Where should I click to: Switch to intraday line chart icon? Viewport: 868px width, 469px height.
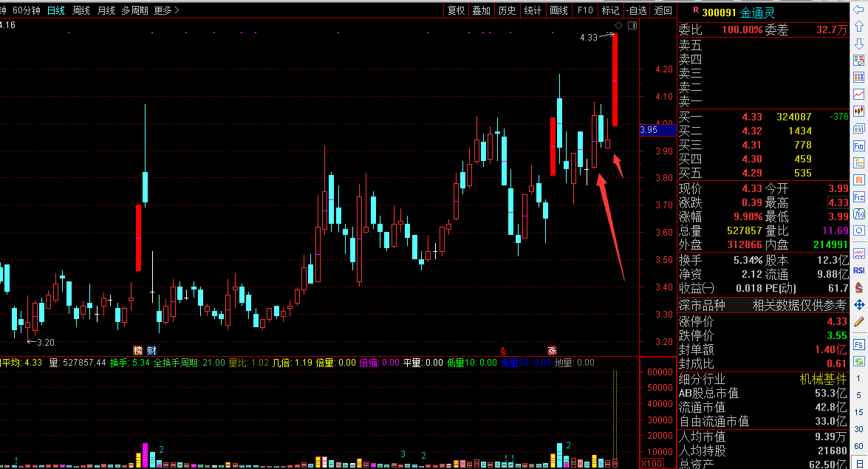tap(858, 94)
